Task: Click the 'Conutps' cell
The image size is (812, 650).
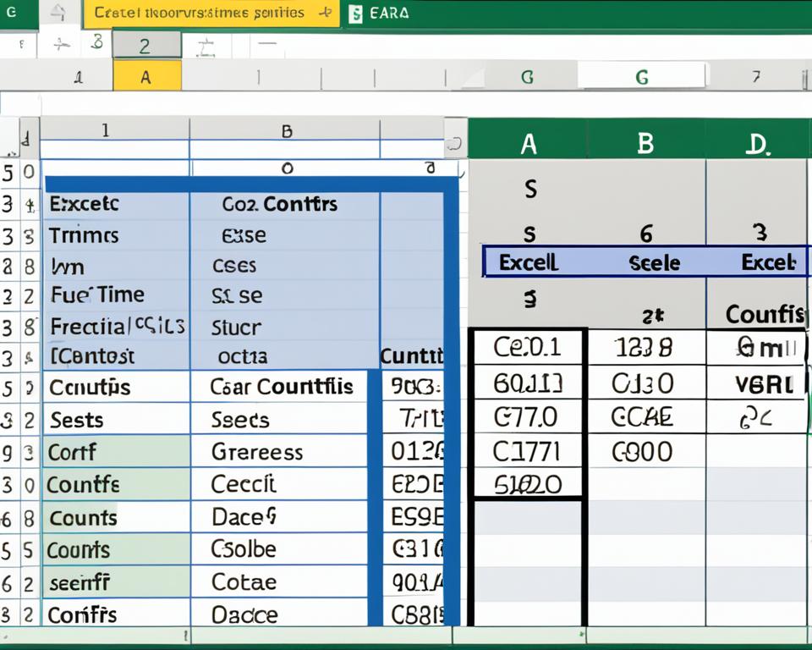Action: pyautogui.click(x=116, y=387)
